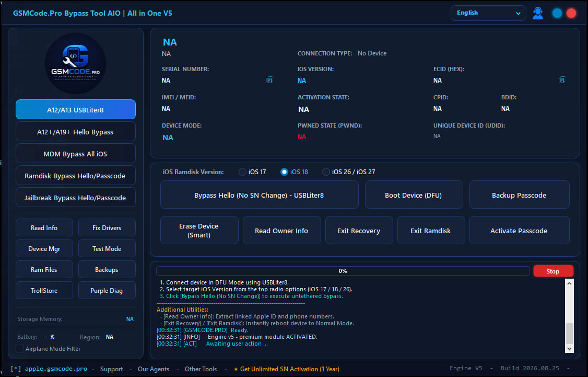Image resolution: width=588 pixels, height=377 pixels.
Task: Click the Read Info button
Action: pos(44,228)
